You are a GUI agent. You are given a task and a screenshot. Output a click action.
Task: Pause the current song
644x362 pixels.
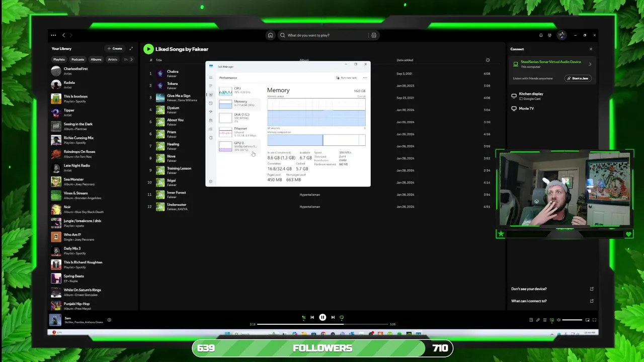[323, 317]
